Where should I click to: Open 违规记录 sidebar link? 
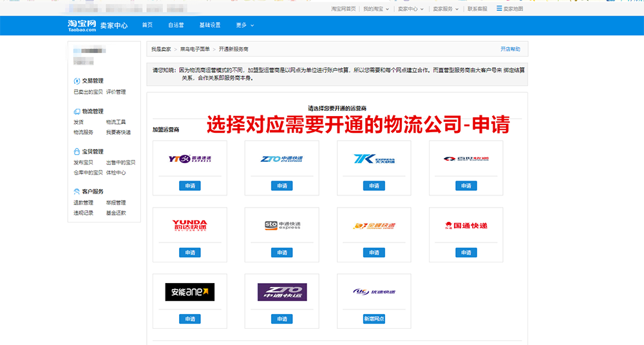(83, 213)
